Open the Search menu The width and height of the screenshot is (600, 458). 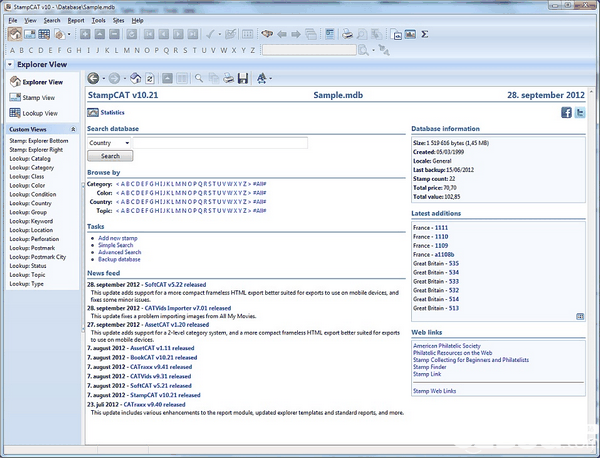(x=52, y=21)
